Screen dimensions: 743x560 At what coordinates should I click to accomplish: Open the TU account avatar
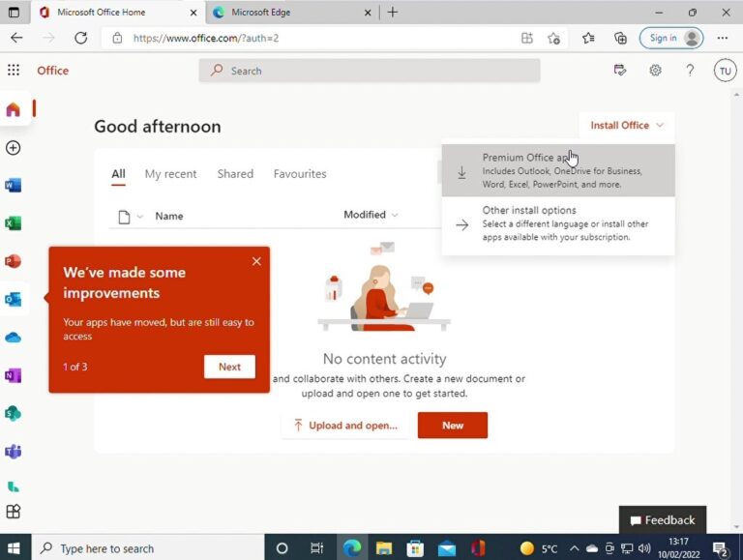(x=725, y=71)
